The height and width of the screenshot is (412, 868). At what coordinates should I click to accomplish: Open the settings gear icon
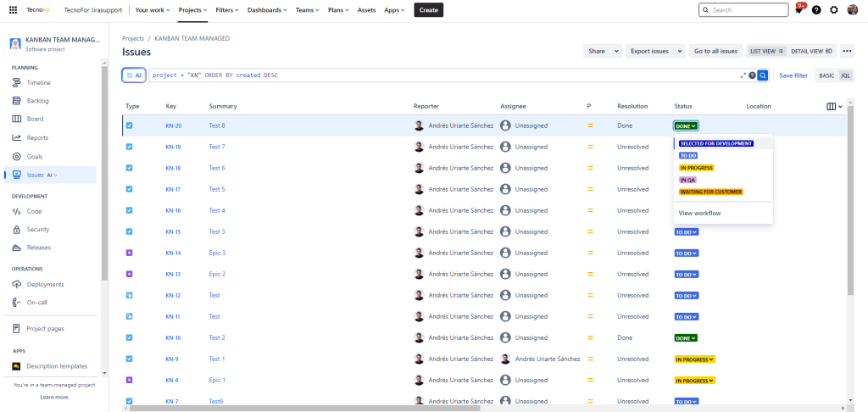[834, 10]
